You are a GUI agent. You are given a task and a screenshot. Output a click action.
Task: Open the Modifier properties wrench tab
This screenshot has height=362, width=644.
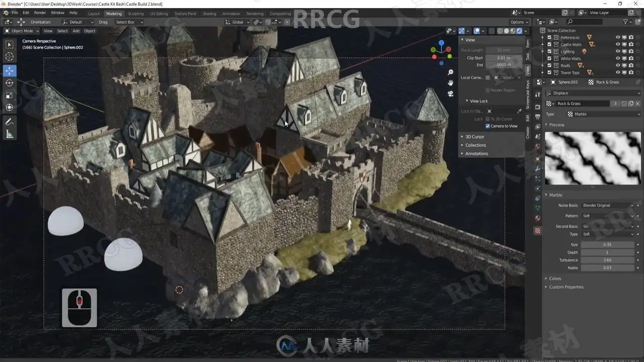[x=538, y=168]
